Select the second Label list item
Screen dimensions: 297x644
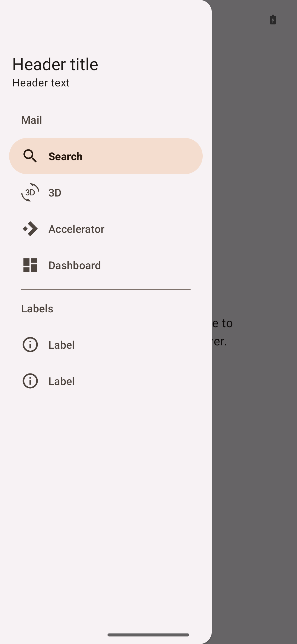coord(106,381)
